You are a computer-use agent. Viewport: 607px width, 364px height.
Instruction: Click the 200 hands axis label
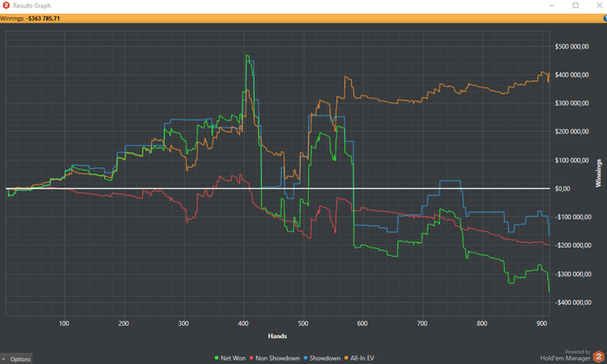point(123,323)
